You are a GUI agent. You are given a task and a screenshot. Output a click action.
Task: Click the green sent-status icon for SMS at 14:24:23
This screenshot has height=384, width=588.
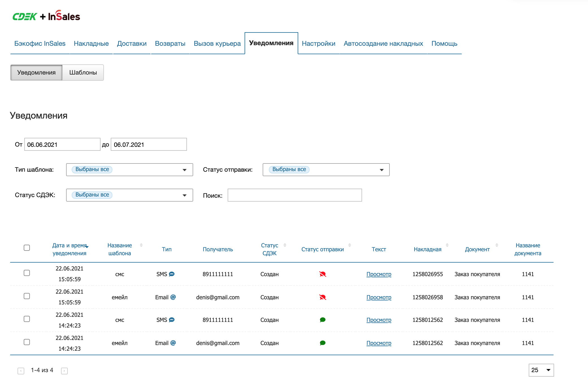323,320
